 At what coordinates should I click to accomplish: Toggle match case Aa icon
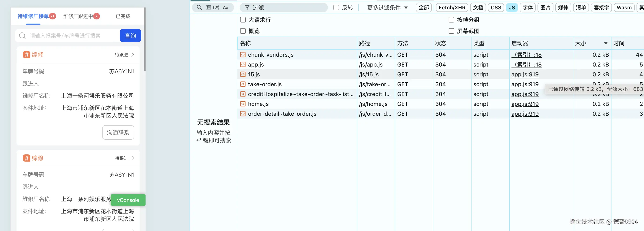(226, 7)
